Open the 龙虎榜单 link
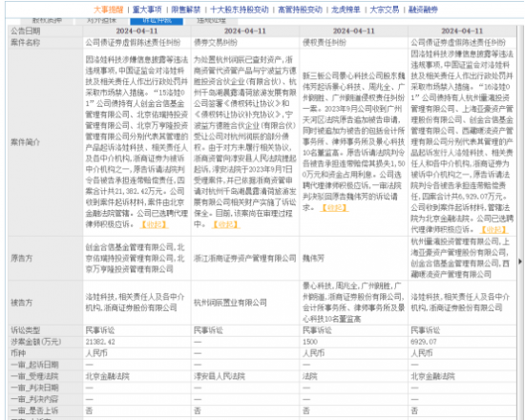Screen dimensions: 525x420 pyautogui.click(x=346, y=10)
